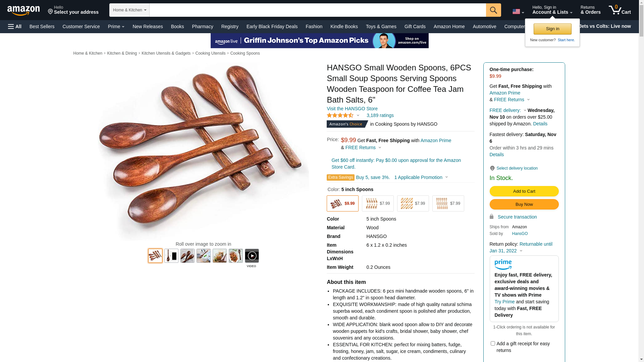Select the second $7.99 spoon variant
The height and width of the screenshot is (362, 644).
(413, 203)
